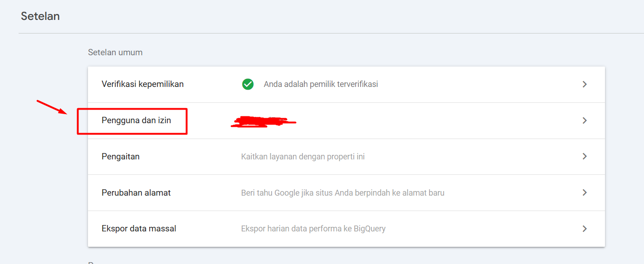644x264 pixels.
Task: Open Pengguna dan izin via its chevron
Action: (x=585, y=120)
